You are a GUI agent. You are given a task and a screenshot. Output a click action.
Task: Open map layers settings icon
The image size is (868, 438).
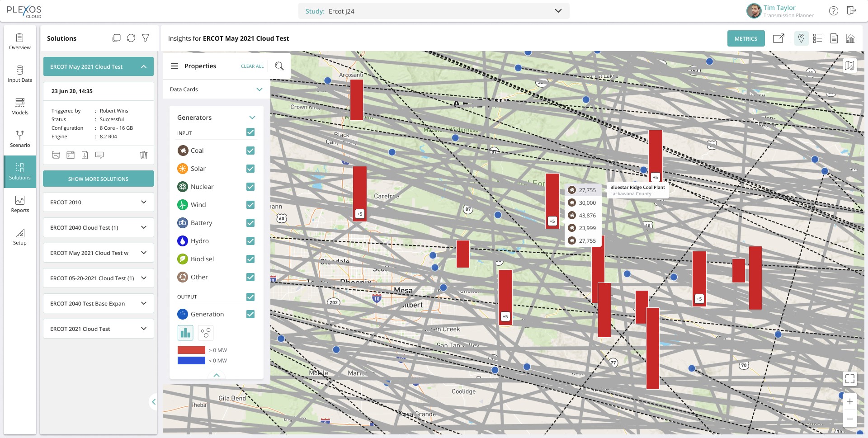[850, 66]
